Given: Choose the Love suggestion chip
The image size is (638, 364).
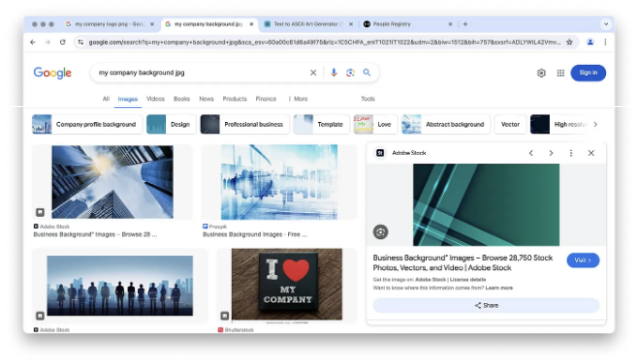Looking at the screenshot, I should pos(375,125).
